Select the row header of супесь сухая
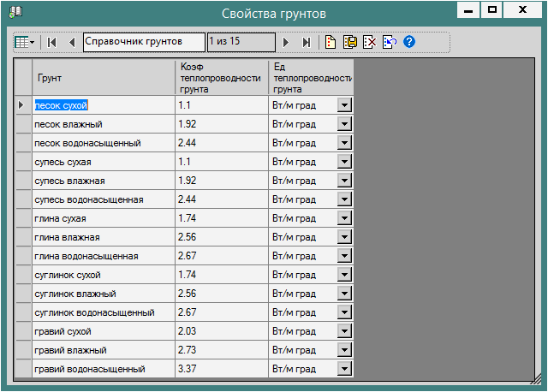This screenshot has height=392, width=548. (x=23, y=162)
